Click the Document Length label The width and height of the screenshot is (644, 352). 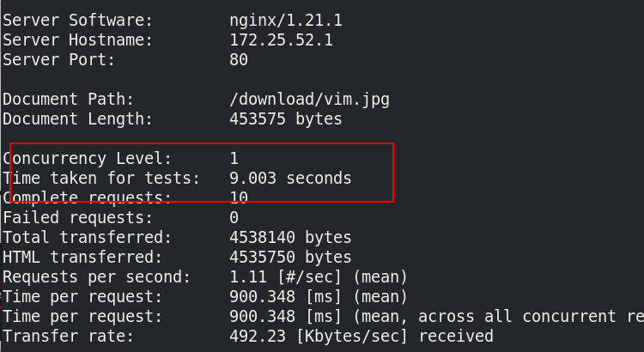click(x=77, y=118)
